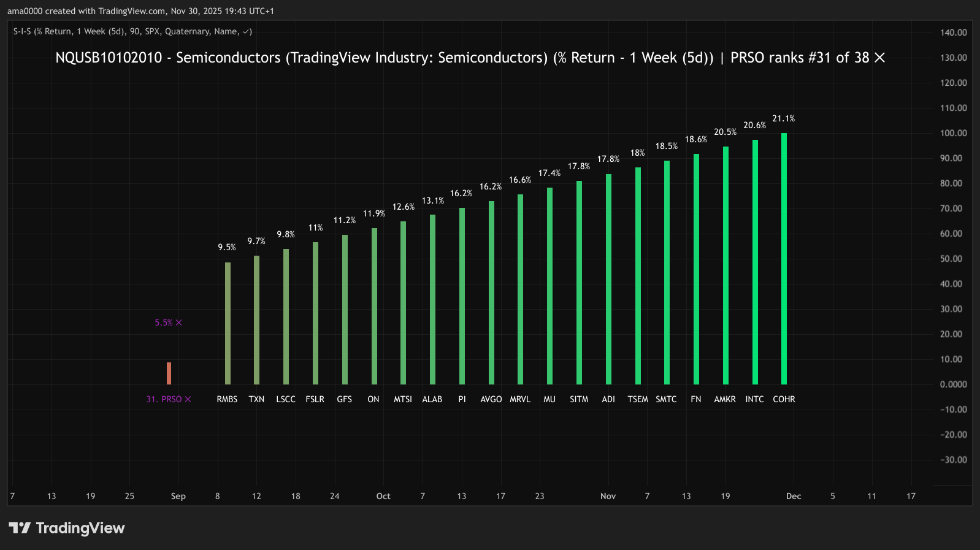
Task: Click the 21.1% value above COHR
Action: pyautogui.click(x=784, y=118)
